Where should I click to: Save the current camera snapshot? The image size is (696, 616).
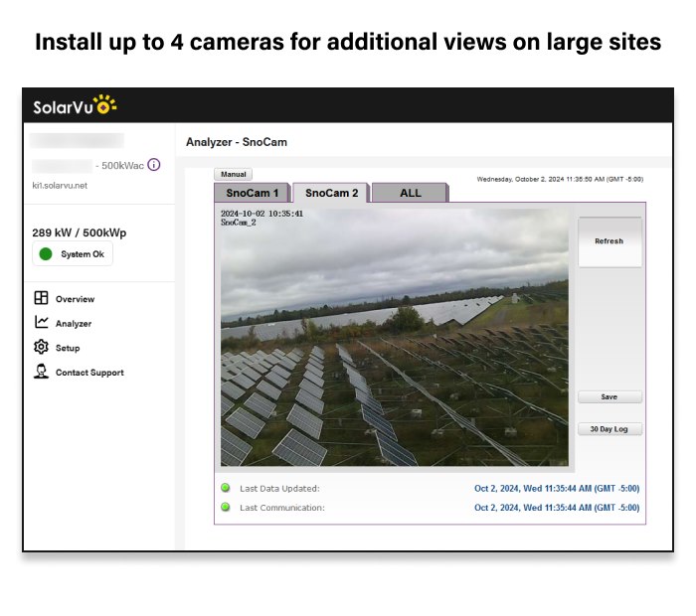click(609, 396)
